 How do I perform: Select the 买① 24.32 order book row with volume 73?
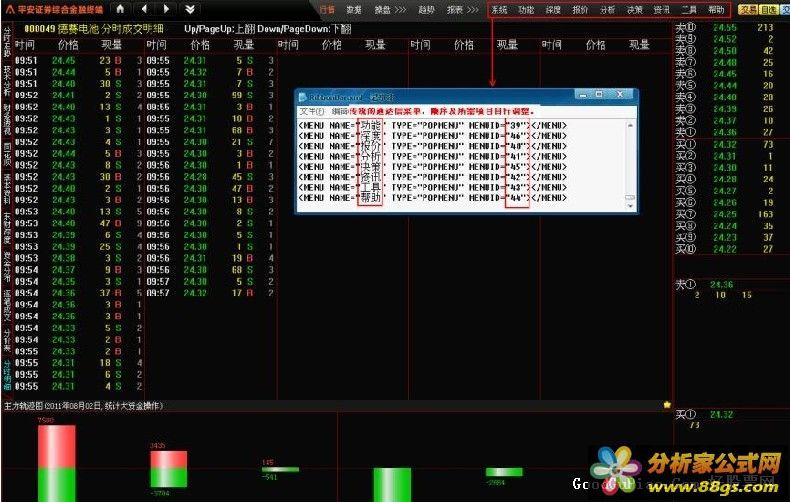point(725,145)
